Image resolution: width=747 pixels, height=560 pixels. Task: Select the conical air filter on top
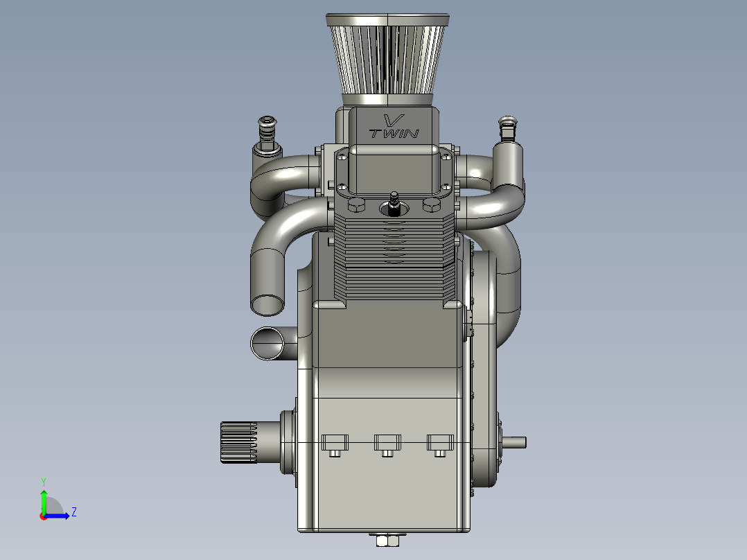pos(387,60)
